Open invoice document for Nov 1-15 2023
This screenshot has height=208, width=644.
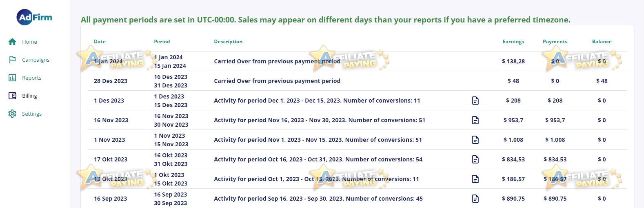click(475, 140)
